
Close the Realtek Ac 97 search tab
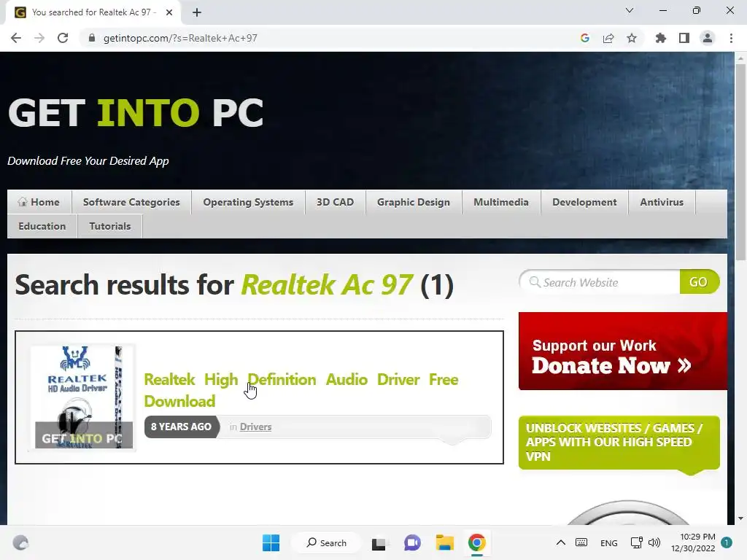click(169, 12)
